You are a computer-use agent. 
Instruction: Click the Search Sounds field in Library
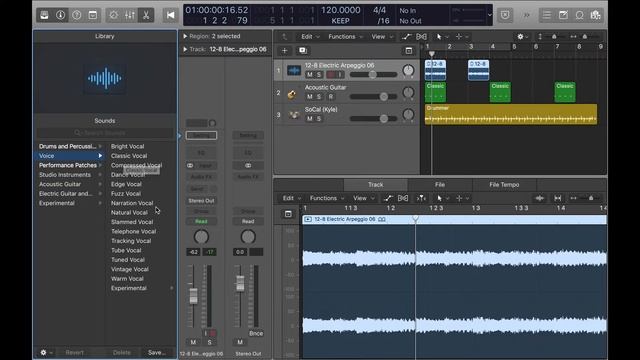pos(105,133)
